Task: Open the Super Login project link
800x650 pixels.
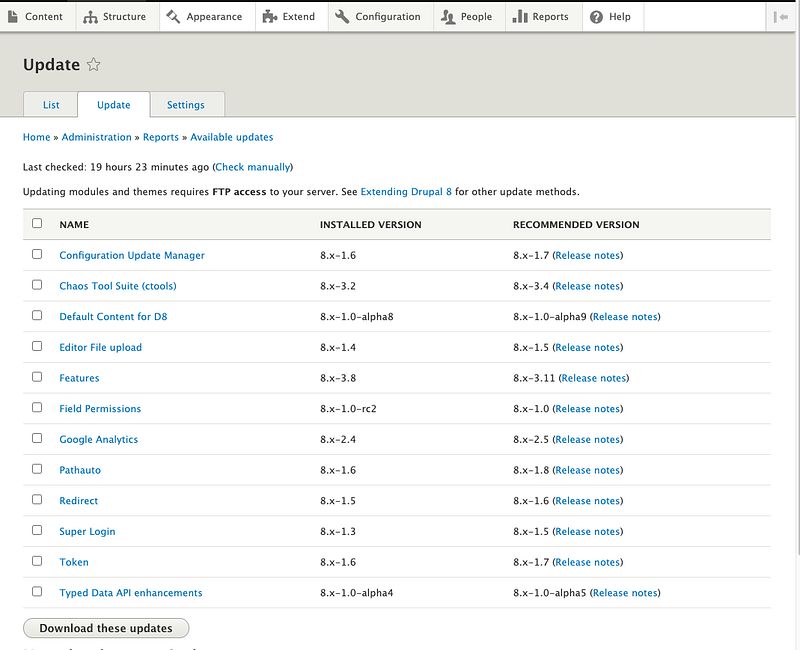Action: tap(87, 531)
